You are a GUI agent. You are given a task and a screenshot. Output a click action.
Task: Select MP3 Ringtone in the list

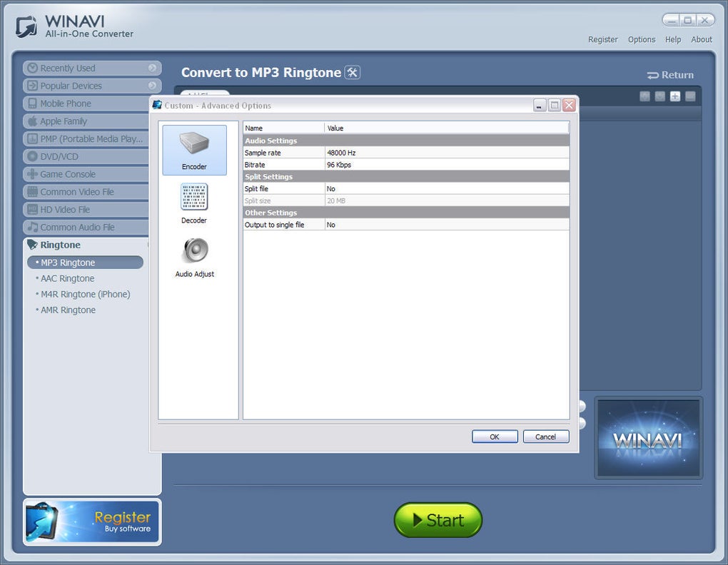tap(86, 263)
